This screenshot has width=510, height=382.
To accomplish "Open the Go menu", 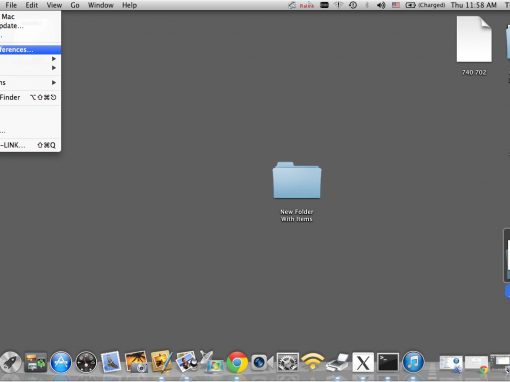I will (75, 5).
